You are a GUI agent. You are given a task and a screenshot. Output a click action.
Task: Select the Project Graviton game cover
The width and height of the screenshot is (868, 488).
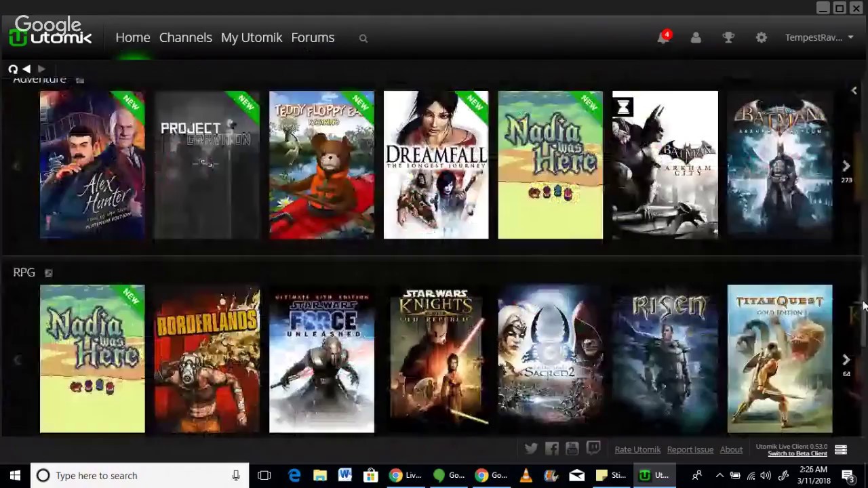[x=207, y=165]
